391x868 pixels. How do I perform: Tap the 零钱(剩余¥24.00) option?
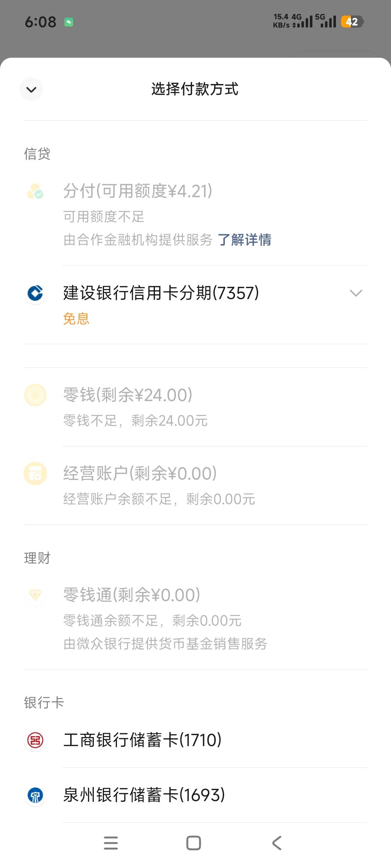(x=128, y=395)
